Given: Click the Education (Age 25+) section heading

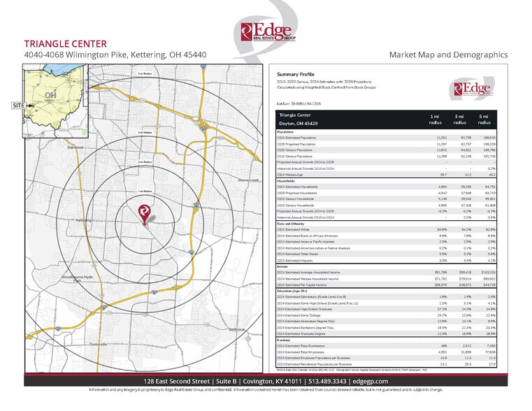Looking at the screenshot, I should pos(294,291).
